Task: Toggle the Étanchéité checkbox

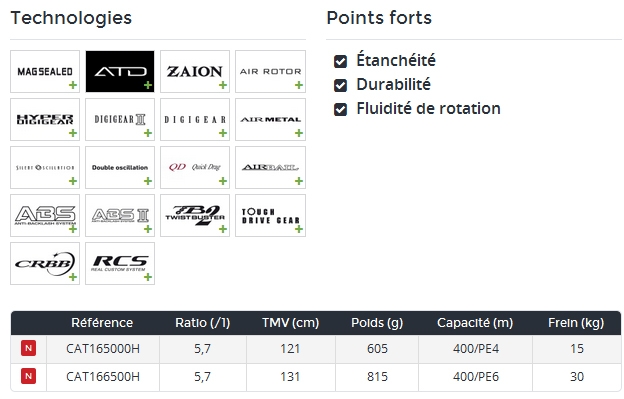Action: pyautogui.click(x=340, y=61)
